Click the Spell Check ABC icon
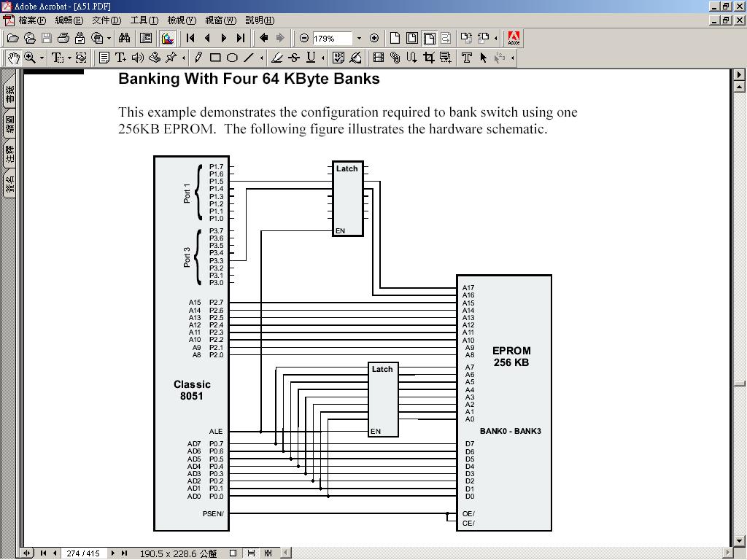The height and width of the screenshot is (560, 747). [338, 58]
